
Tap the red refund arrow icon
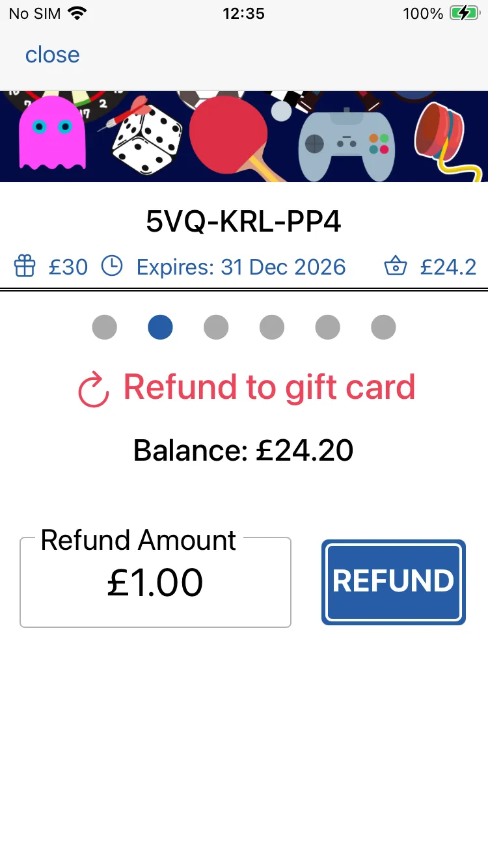94,389
